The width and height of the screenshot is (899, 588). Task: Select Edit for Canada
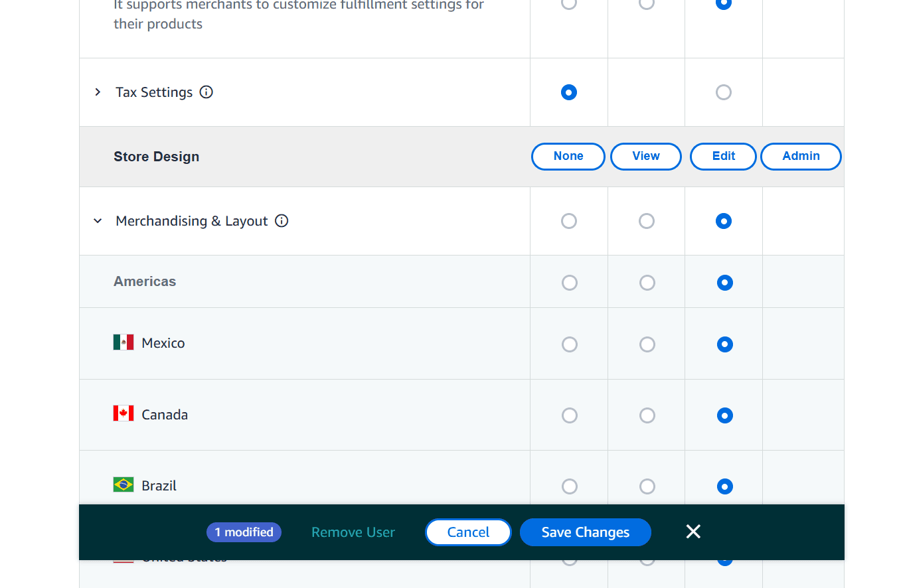pos(725,415)
